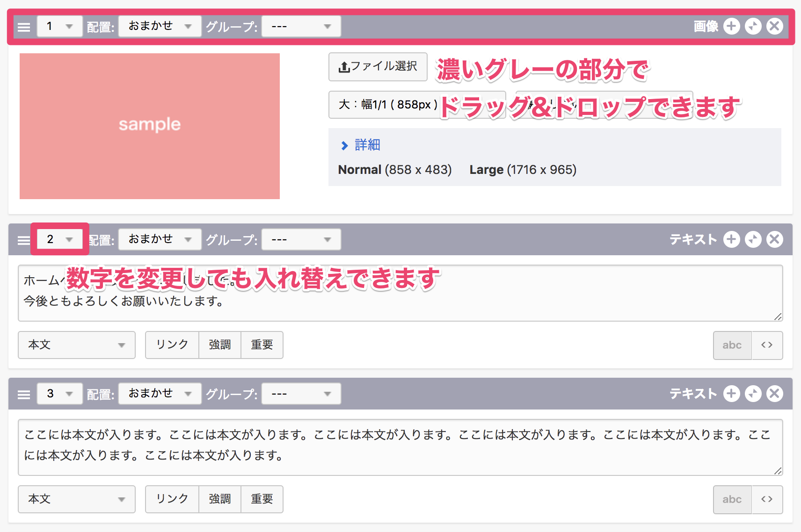Click the pinwheel icon in the 画像 unit header
The image size is (801, 532).
tap(753, 26)
